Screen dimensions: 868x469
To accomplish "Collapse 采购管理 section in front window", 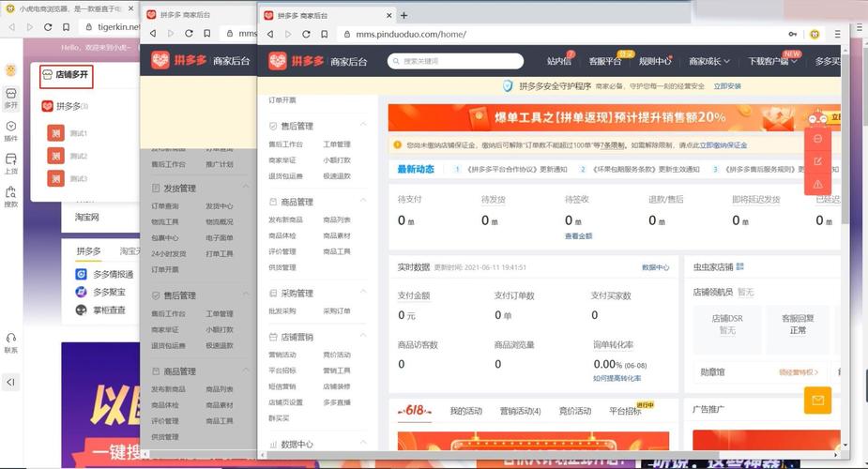I will coord(363,292).
